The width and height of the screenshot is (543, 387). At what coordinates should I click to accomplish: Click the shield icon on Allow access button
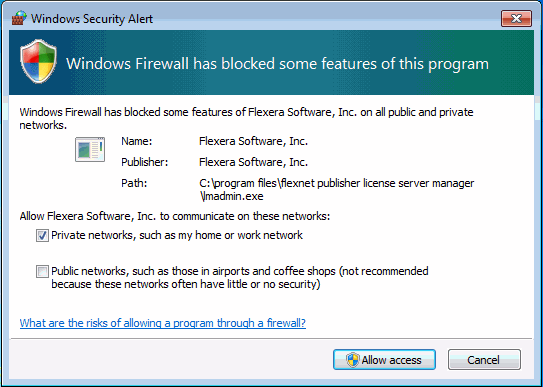(x=352, y=360)
